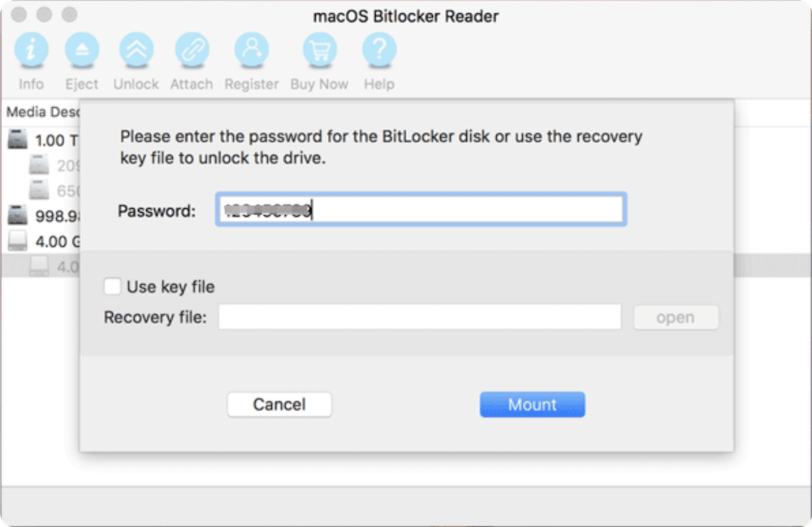The height and width of the screenshot is (527, 812).
Task: Select the 998.9 disk entry
Action: pos(54,216)
